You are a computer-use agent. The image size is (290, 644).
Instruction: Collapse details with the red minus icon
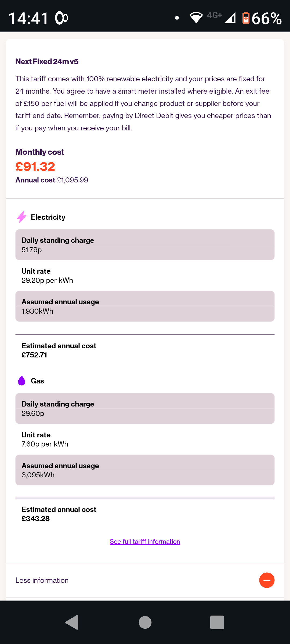point(267,580)
